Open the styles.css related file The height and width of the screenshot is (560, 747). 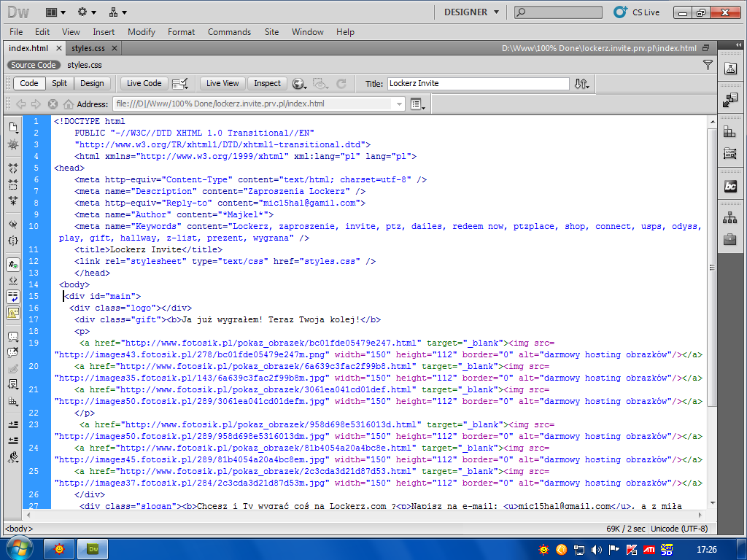click(85, 65)
